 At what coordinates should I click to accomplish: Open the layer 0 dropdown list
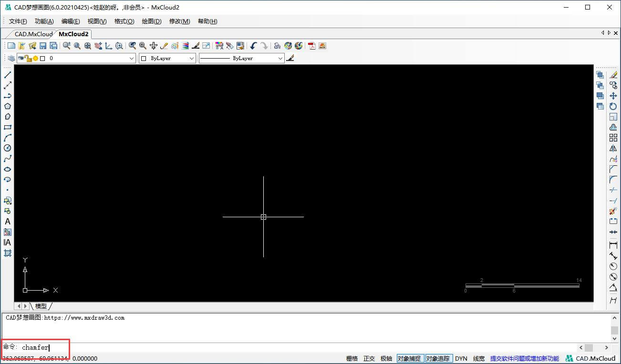click(x=132, y=58)
